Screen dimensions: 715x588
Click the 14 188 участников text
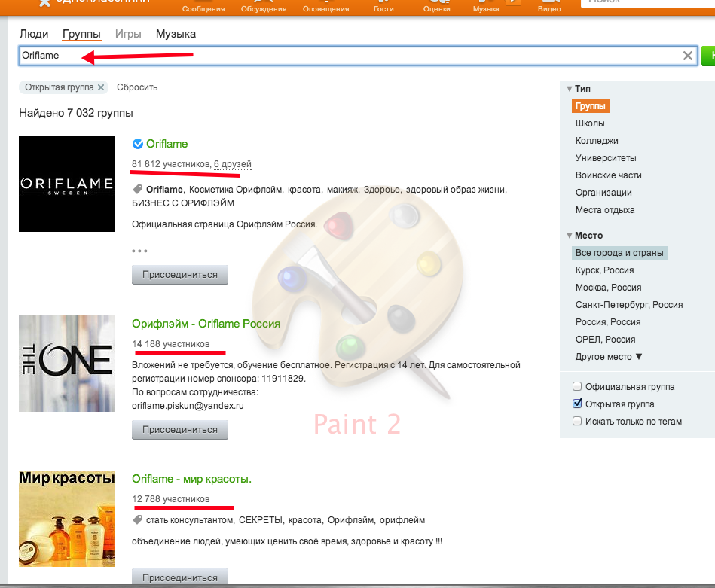tap(170, 344)
